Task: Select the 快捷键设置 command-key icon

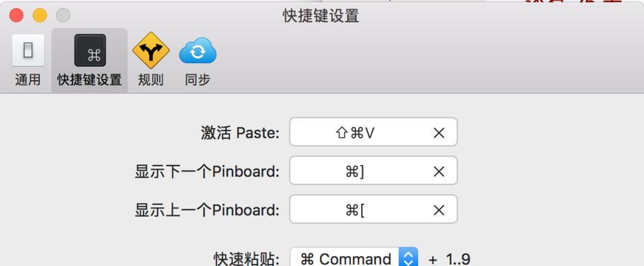Action: [90, 51]
